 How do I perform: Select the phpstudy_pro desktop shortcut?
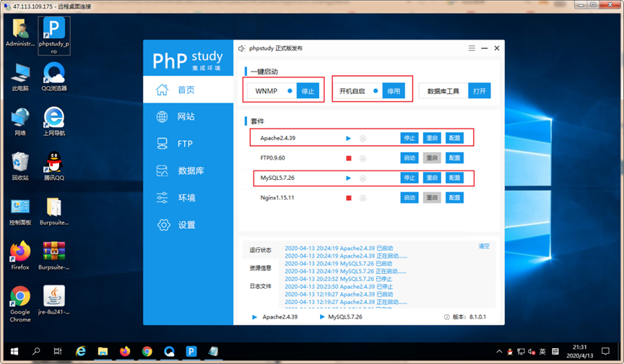pyautogui.click(x=54, y=36)
